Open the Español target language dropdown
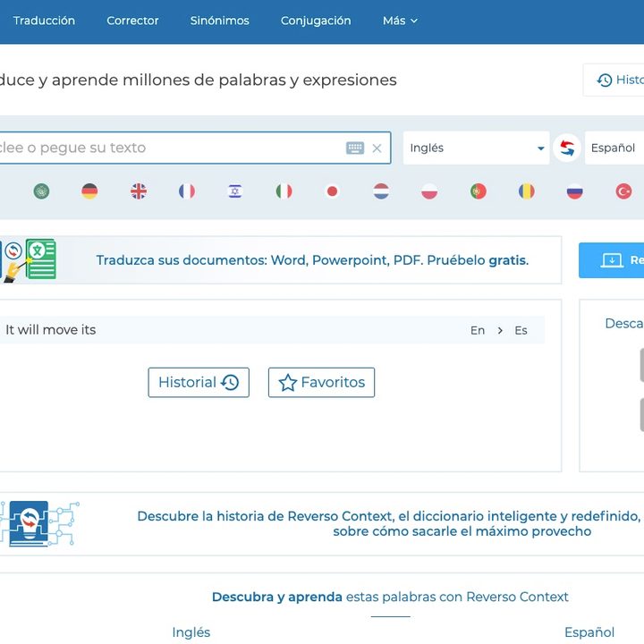The height and width of the screenshot is (644, 644). (614, 148)
